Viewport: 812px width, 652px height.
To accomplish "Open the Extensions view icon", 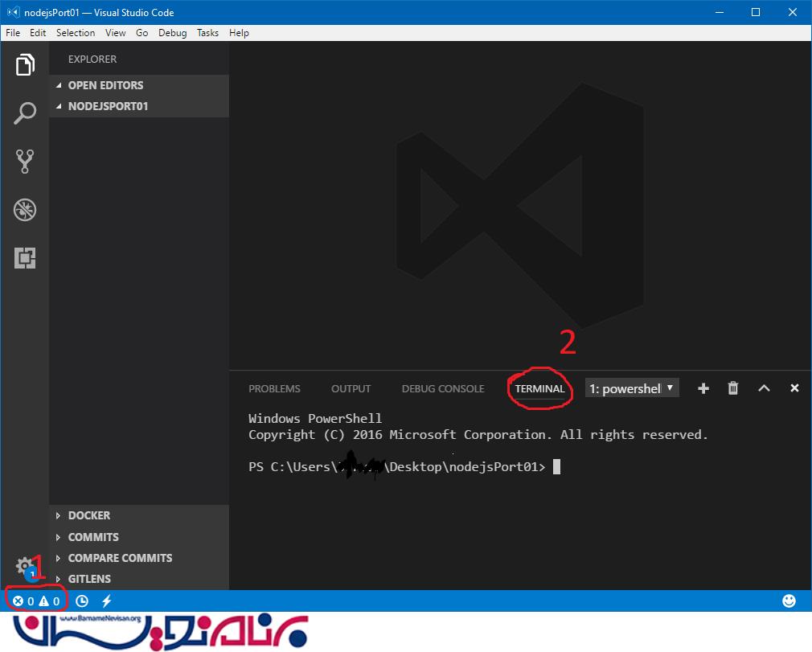I will (x=25, y=258).
